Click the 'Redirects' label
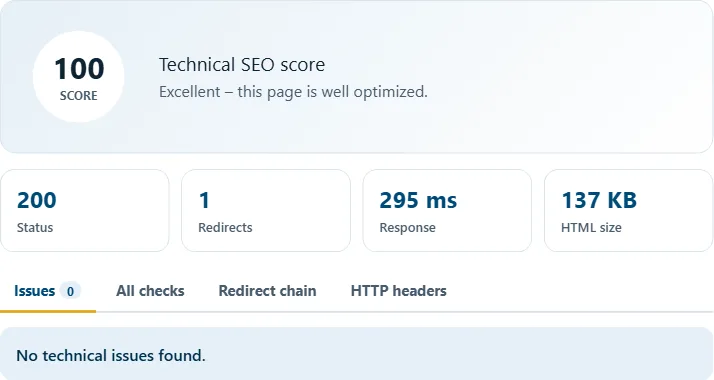 point(225,228)
